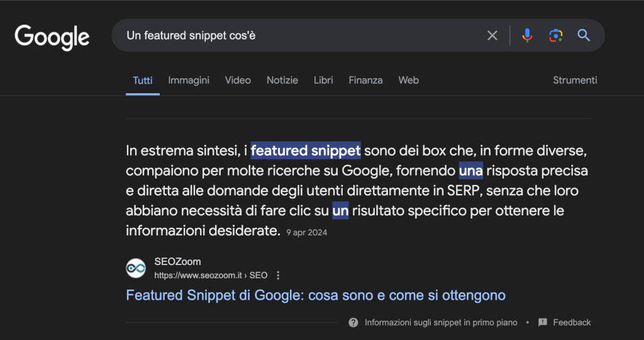Open the Strumenti tools option
Screen dimensions: 644x340
(575, 80)
